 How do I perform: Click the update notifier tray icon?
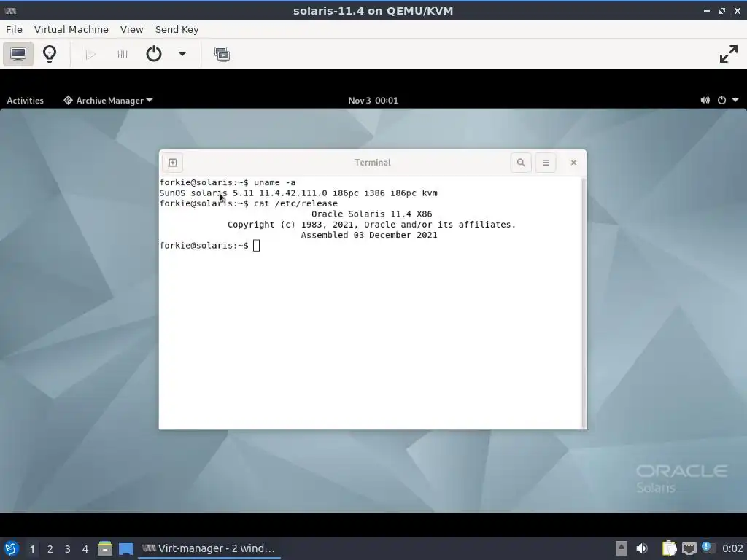click(x=706, y=548)
